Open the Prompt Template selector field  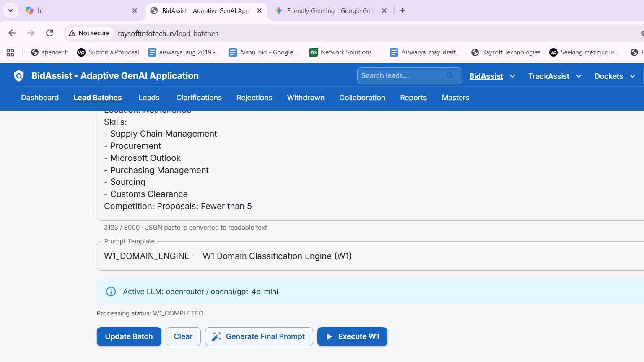371,256
